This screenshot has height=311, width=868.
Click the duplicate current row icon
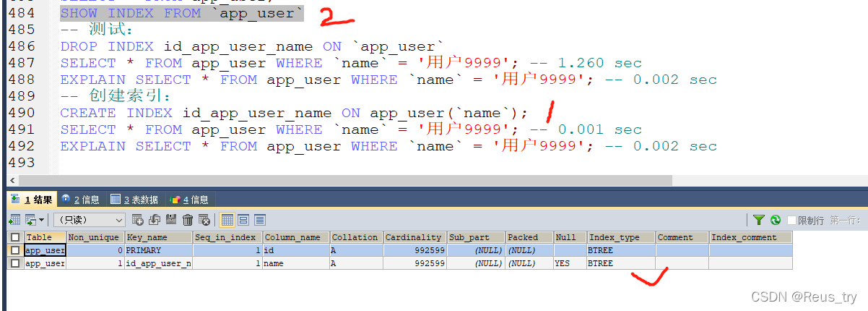pyautogui.click(x=155, y=220)
